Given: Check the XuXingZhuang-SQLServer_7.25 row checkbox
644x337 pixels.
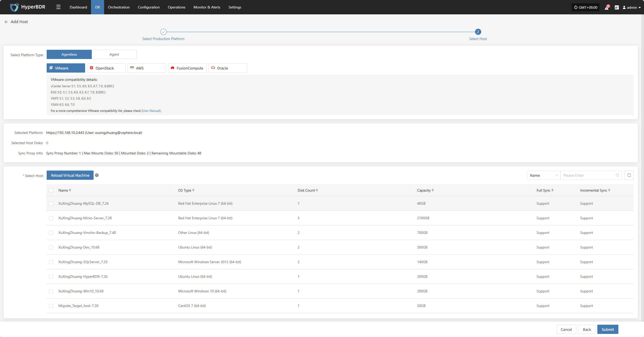Looking at the screenshot, I should coord(51,262).
